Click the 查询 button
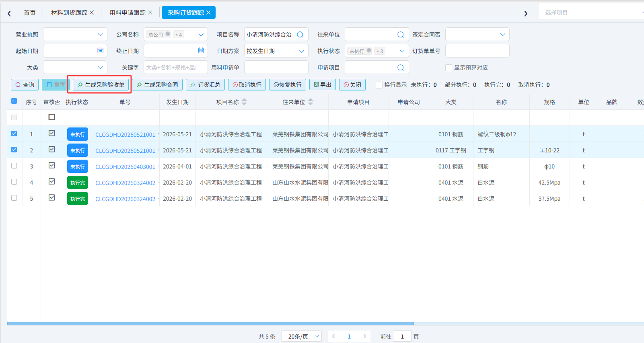The width and height of the screenshot is (644, 343). pyautogui.click(x=25, y=85)
